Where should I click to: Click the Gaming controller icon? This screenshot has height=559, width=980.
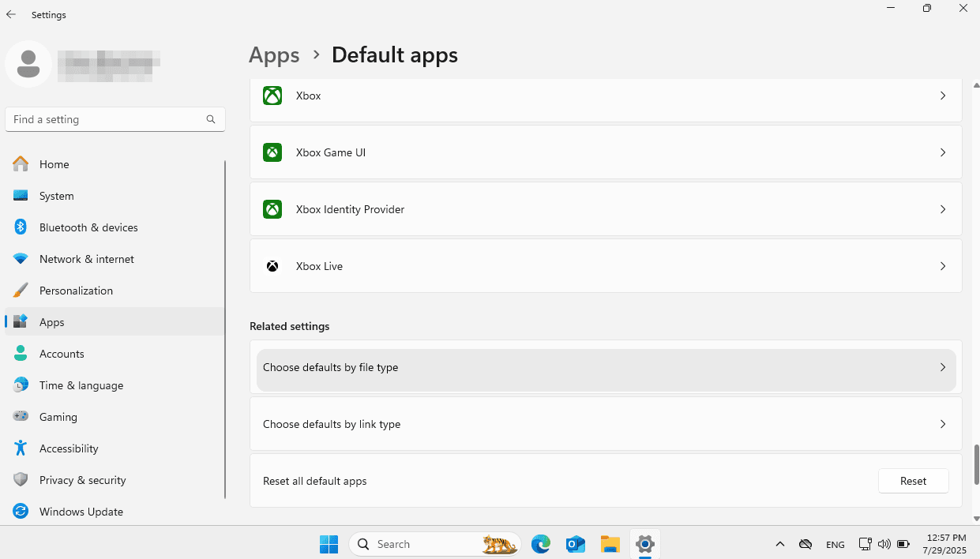tap(21, 417)
